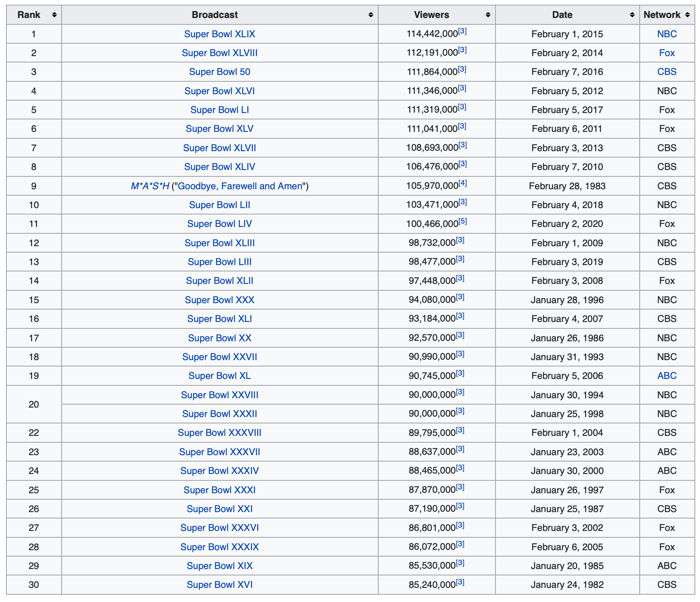Open Super Bowl XXXVI link
The height and width of the screenshot is (602, 700).
click(x=219, y=528)
